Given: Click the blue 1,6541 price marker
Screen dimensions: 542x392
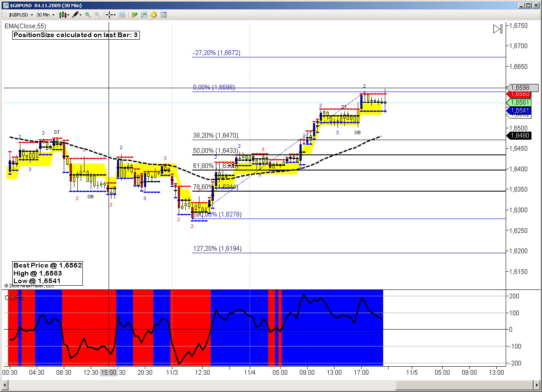Looking at the screenshot, I should 518,111.
